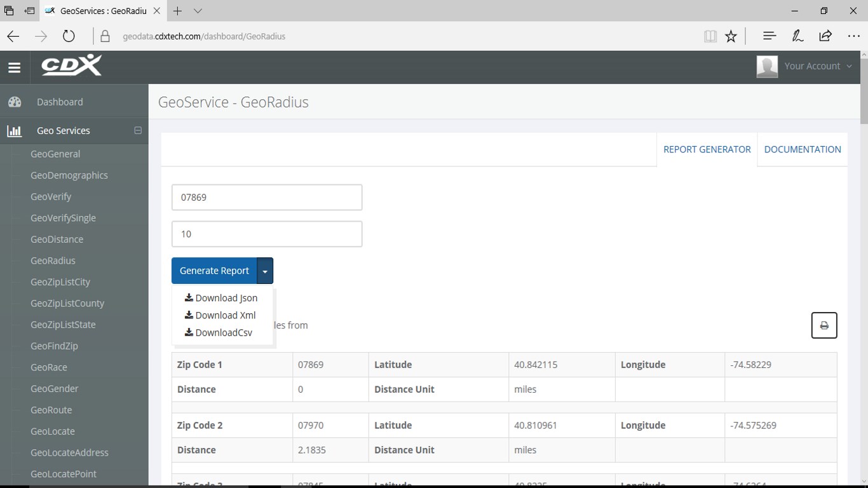Open GeoZipListCity service
This screenshot has height=488, width=868.
60,282
